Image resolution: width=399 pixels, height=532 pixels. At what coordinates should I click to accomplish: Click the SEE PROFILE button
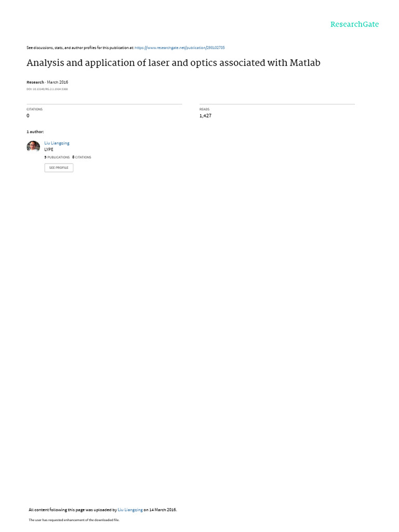pyautogui.click(x=59, y=168)
